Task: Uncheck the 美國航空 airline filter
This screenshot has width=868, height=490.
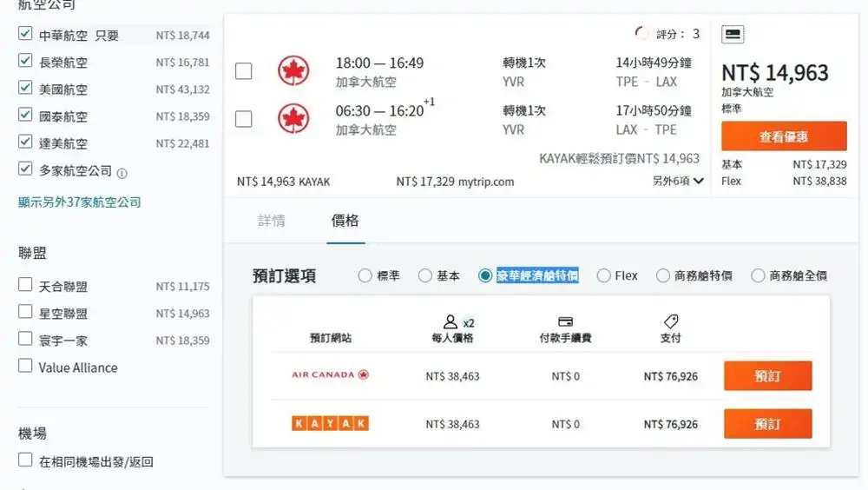Action: tap(25, 88)
